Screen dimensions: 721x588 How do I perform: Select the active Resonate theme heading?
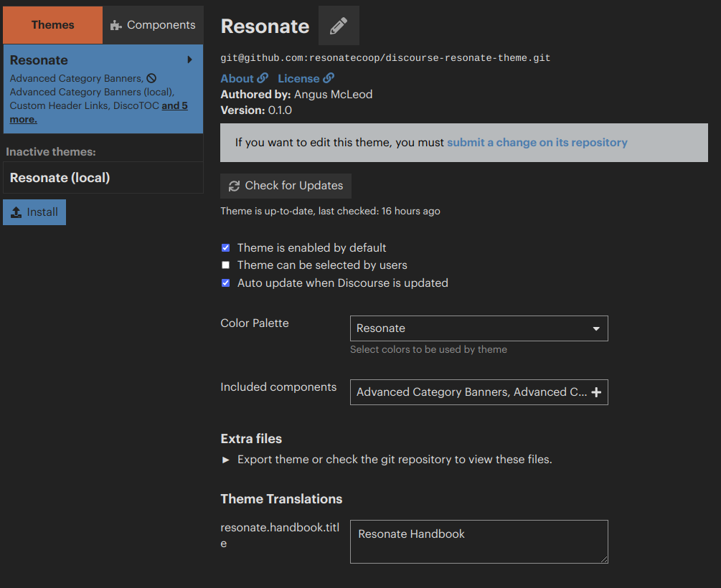click(39, 60)
